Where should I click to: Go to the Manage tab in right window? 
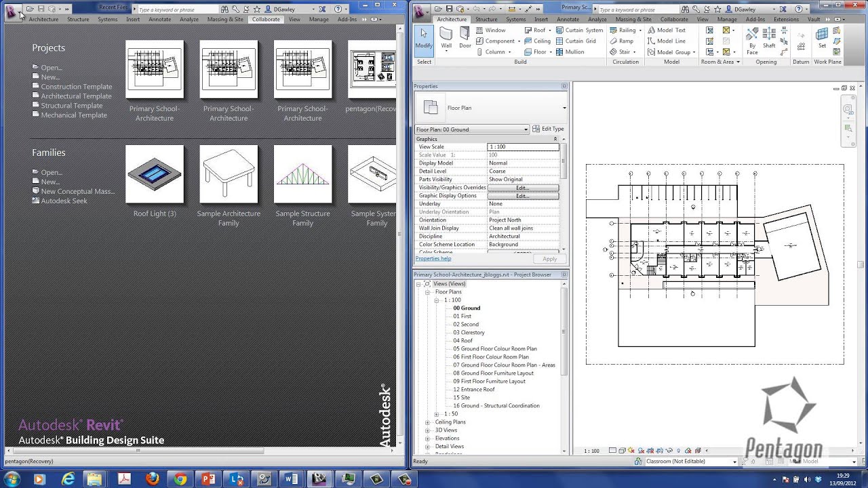click(x=727, y=19)
